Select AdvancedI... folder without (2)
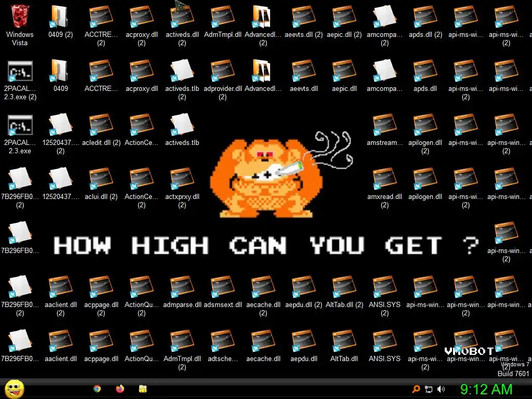Image resolution: width=532 pixels, height=399 pixels. (x=262, y=71)
